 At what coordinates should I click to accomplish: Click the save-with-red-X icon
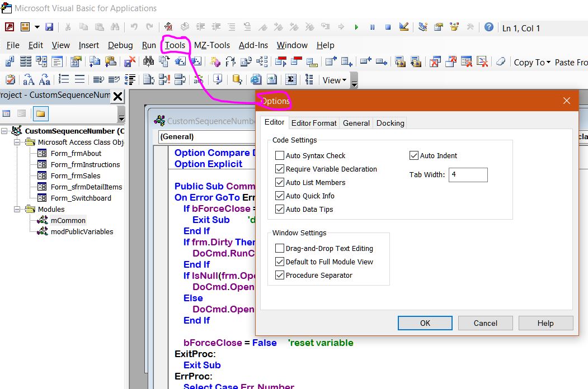130,61
